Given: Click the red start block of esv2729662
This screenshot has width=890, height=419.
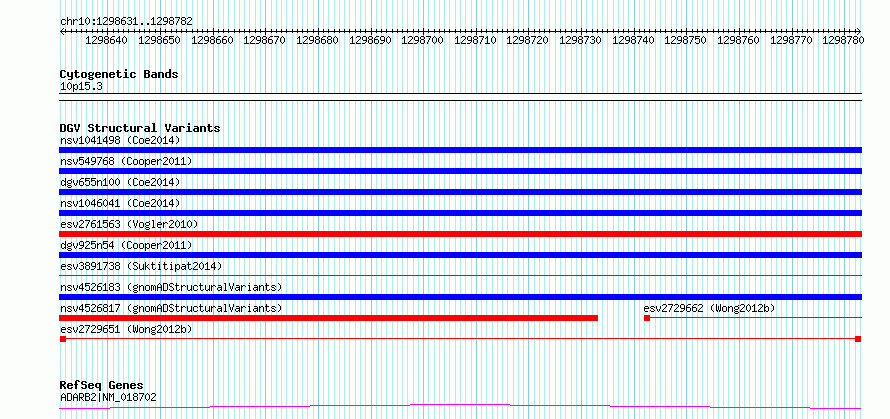Looking at the screenshot, I should pyautogui.click(x=647, y=318).
